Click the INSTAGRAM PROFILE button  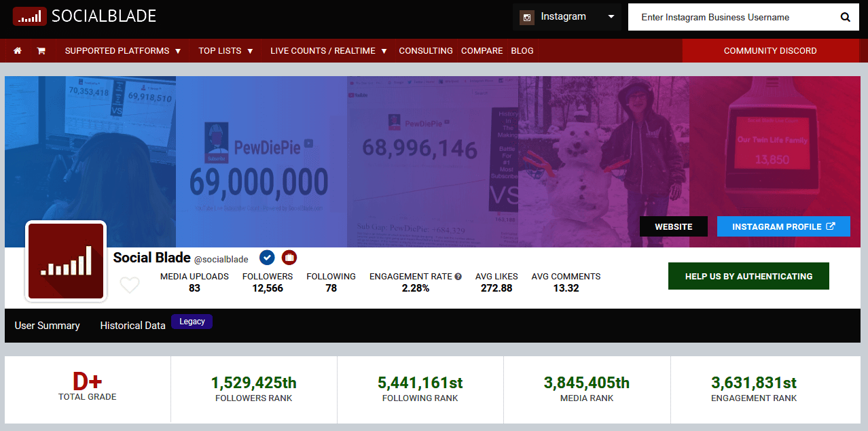coord(783,226)
